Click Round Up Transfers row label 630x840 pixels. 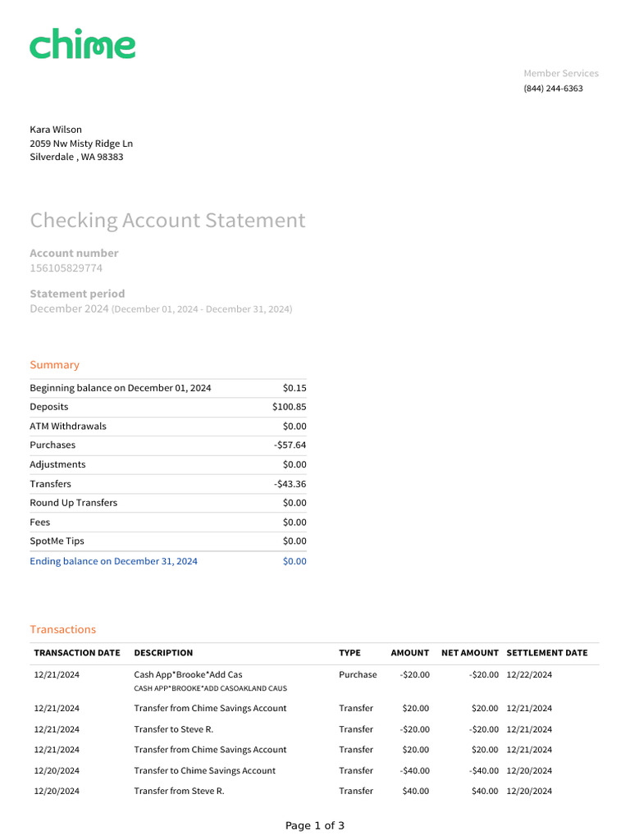(x=73, y=503)
